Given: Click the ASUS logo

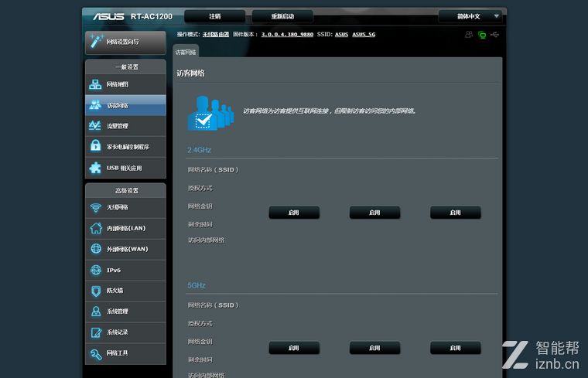Looking at the screenshot, I should (x=109, y=16).
